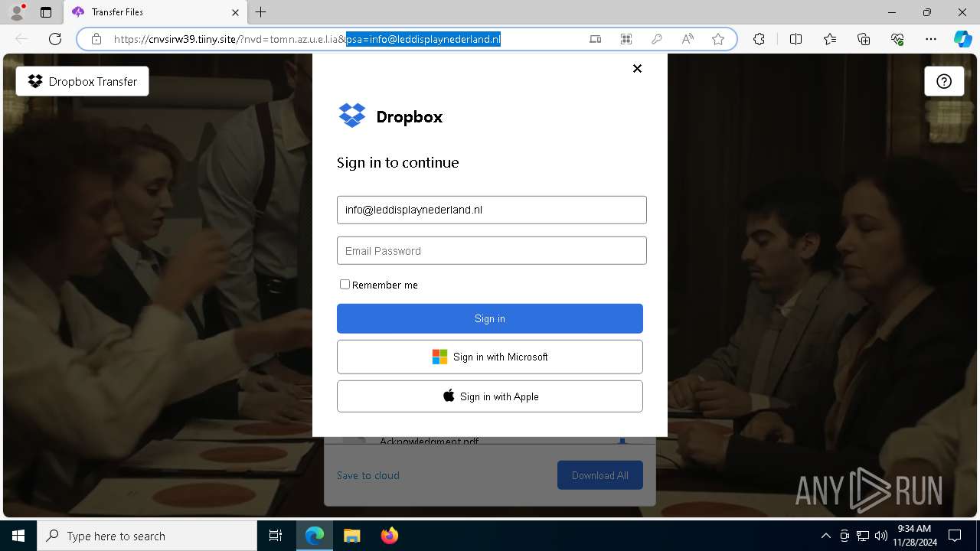
Task: Open the Favorites list icon
Action: click(830, 39)
